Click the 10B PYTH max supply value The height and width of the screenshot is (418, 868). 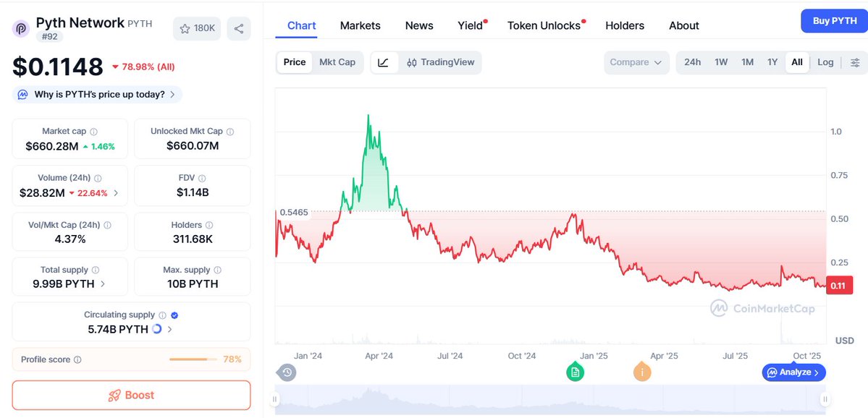(193, 284)
